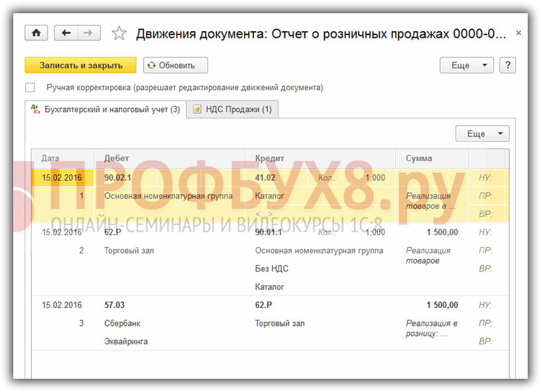
Task: Click the Обновить refresh button
Action: pos(176,65)
